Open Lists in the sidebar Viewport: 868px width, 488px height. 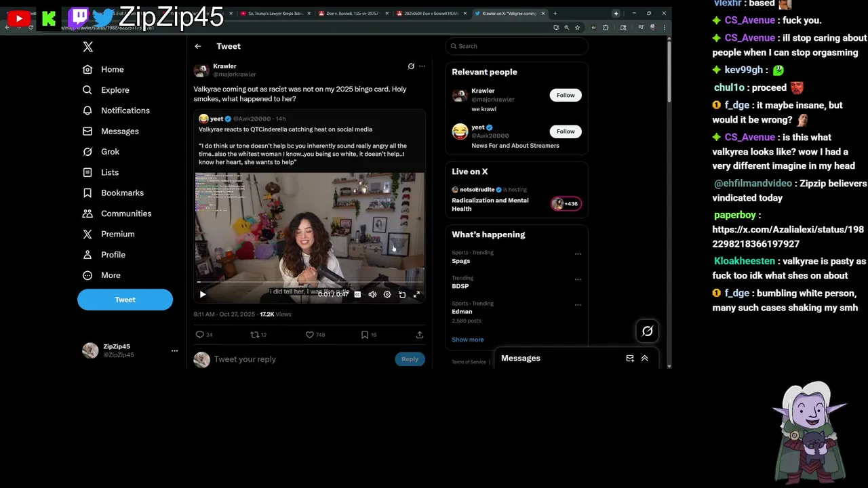tap(100, 172)
